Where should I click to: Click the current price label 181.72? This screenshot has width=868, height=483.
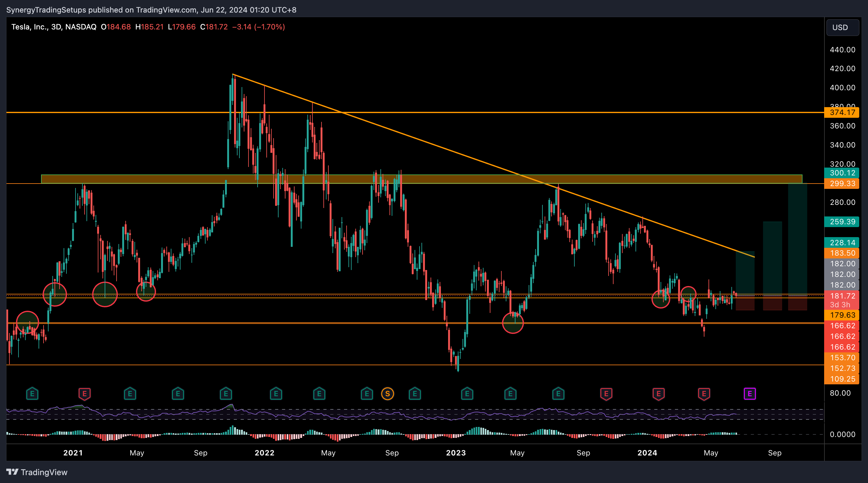[x=842, y=296]
